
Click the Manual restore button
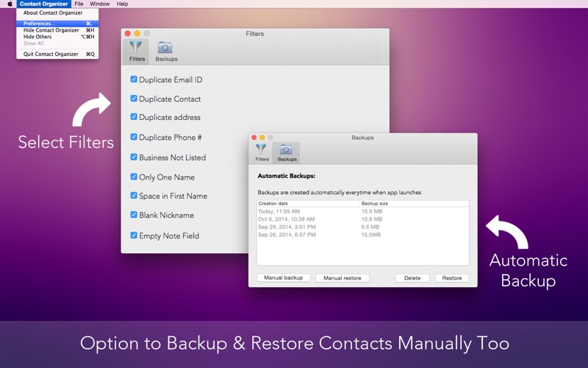[343, 278]
